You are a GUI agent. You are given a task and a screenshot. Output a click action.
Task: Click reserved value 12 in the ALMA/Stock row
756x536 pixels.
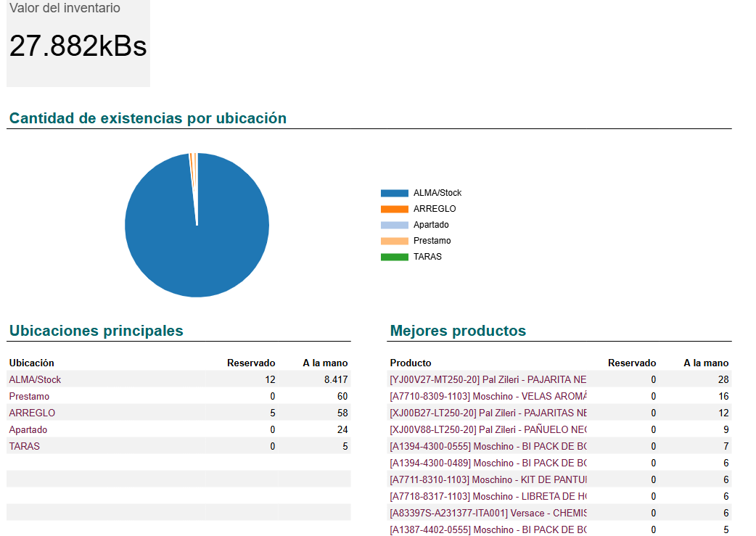click(270, 379)
